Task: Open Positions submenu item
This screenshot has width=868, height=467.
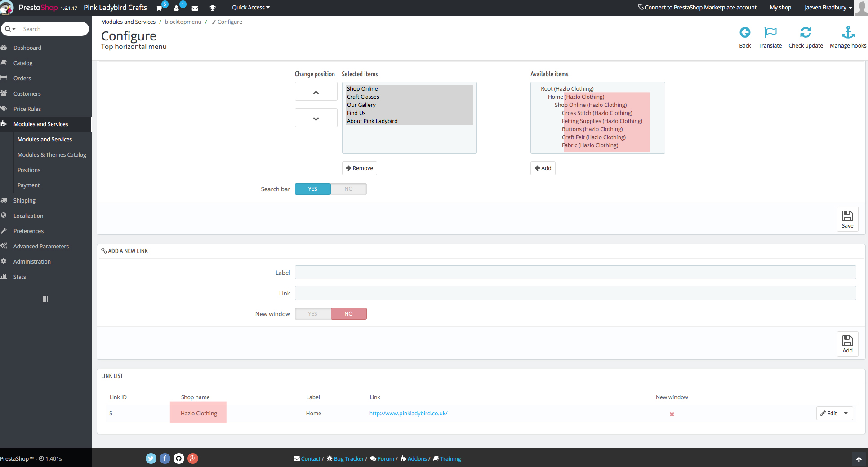Action: pyautogui.click(x=29, y=170)
